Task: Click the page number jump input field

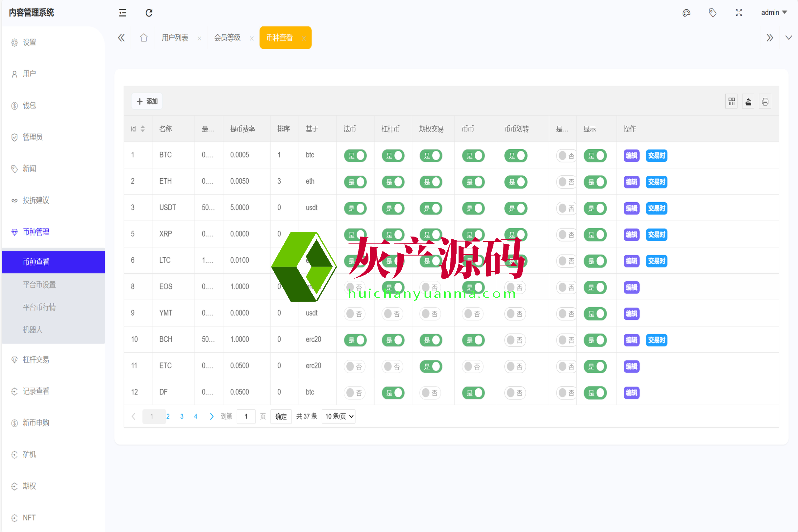Action: [246, 416]
